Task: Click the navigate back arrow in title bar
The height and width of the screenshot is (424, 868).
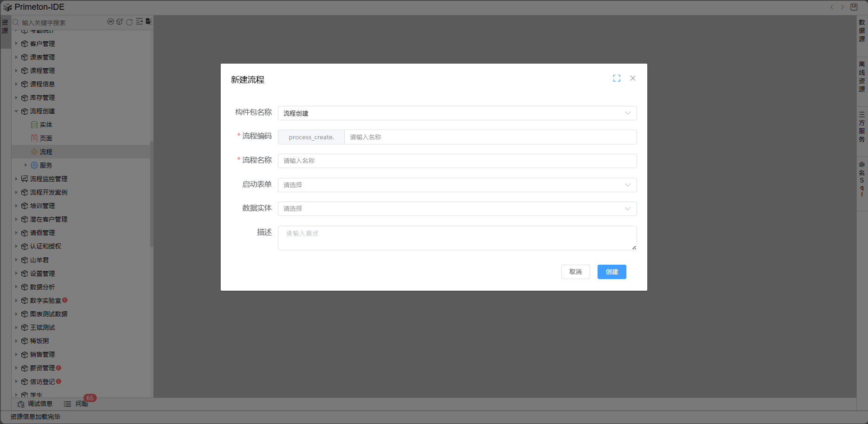Action: click(832, 7)
